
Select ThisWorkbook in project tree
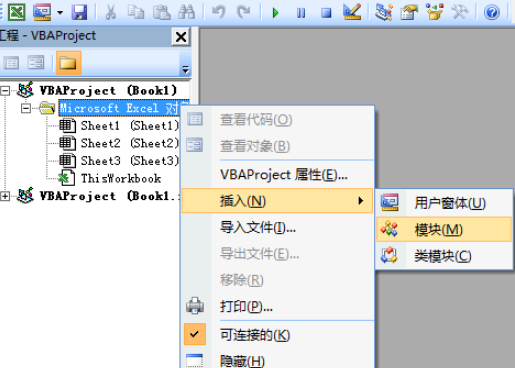tap(121, 178)
